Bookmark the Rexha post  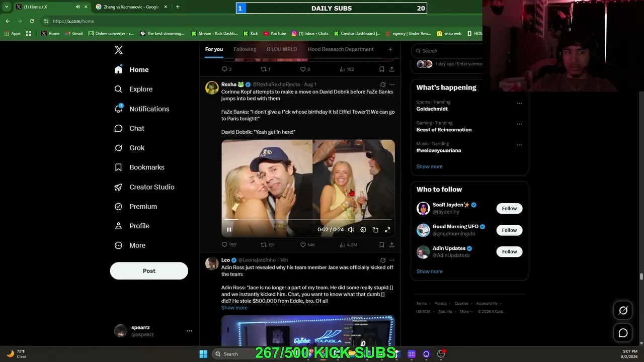(x=381, y=245)
